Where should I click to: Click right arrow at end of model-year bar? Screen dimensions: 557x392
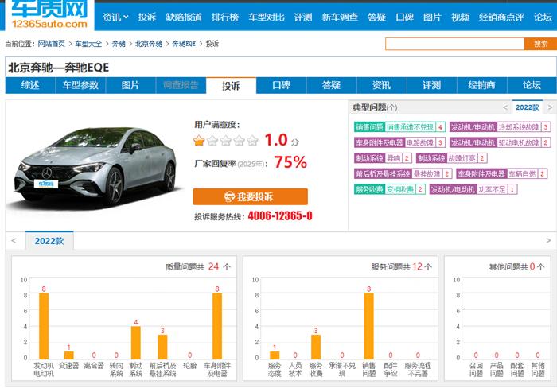(x=548, y=241)
